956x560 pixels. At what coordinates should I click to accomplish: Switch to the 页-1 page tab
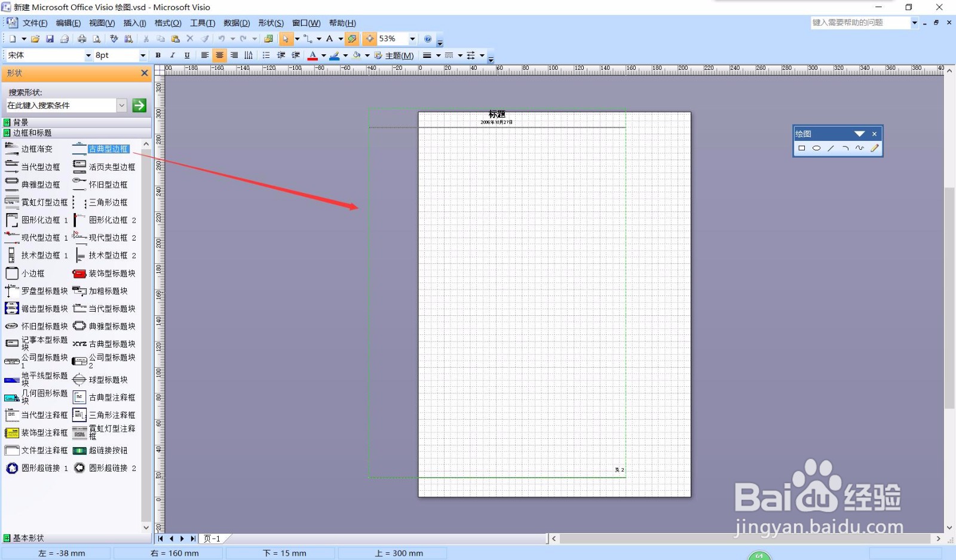click(212, 539)
